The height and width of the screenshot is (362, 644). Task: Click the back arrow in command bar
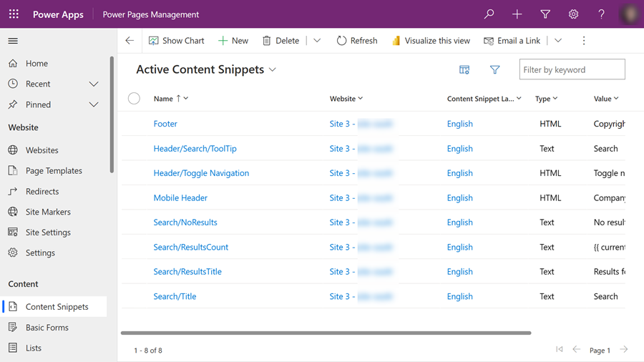pyautogui.click(x=130, y=41)
